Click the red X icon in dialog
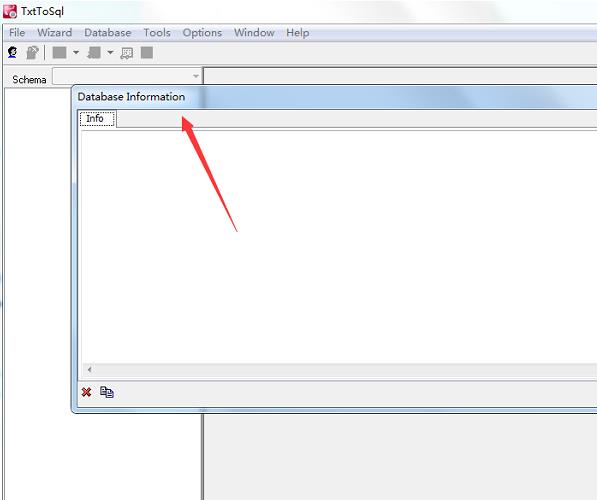Viewport: 597px width, 500px height. (x=86, y=392)
